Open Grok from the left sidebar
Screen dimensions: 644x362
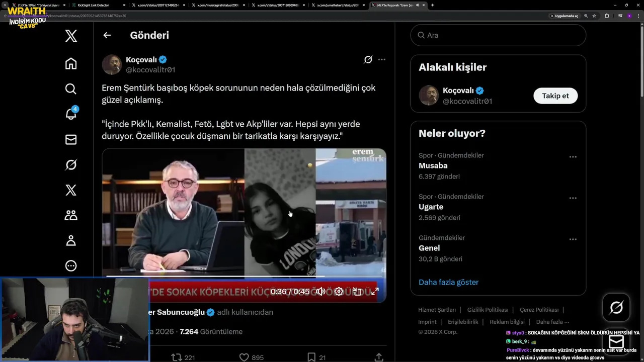71,165
